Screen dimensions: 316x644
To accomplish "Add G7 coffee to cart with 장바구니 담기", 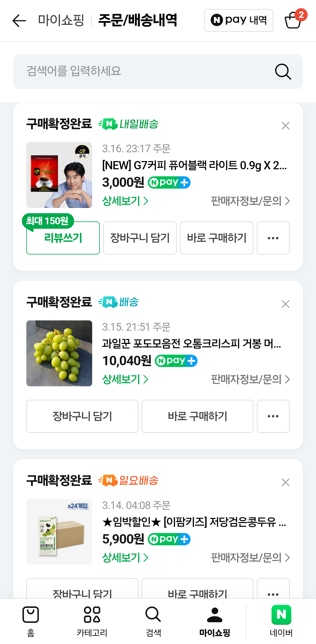I will 140,238.
